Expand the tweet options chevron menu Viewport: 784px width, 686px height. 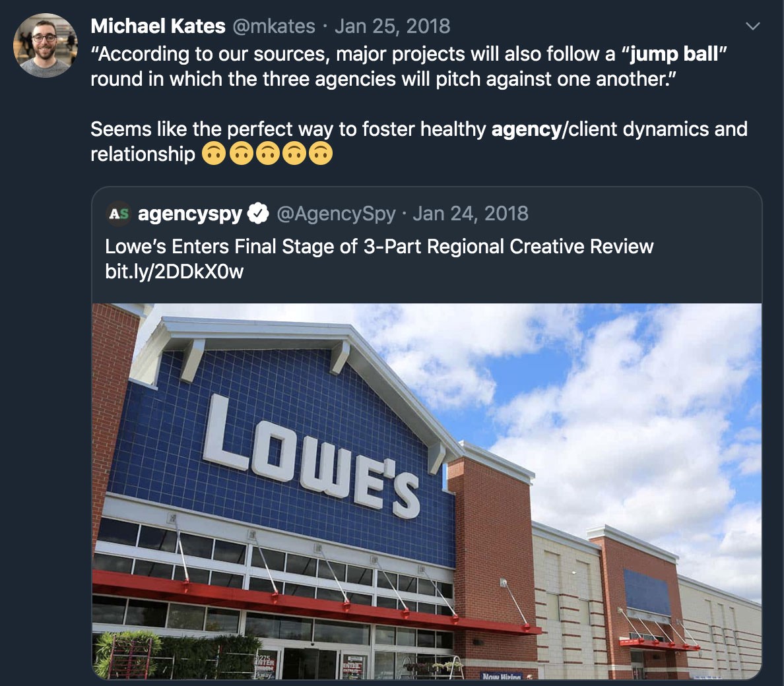(752, 26)
